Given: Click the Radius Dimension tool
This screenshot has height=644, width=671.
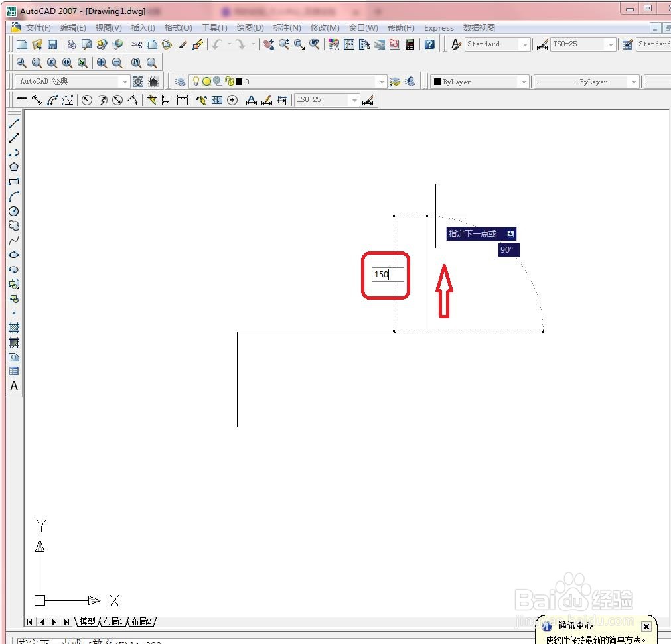Looking at the screenshot, I should coord(87,100).
